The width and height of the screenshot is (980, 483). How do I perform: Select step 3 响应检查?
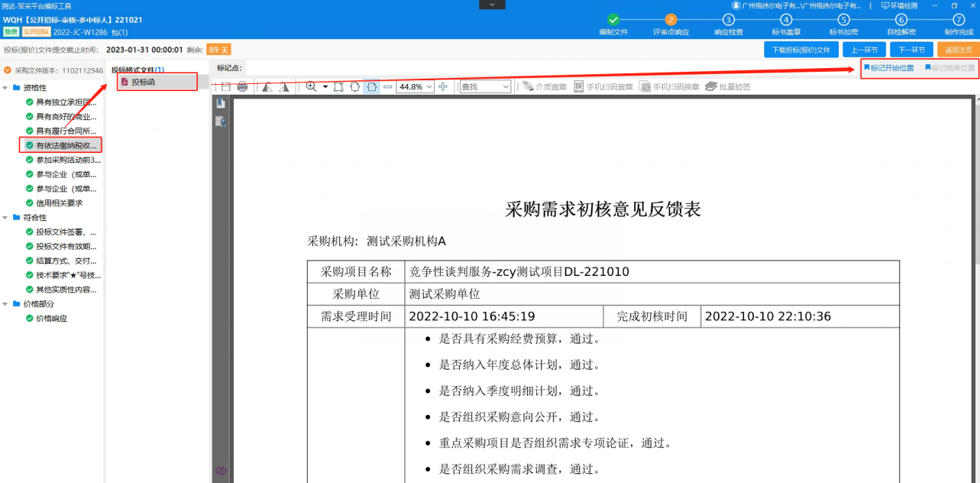pos(728,24)
